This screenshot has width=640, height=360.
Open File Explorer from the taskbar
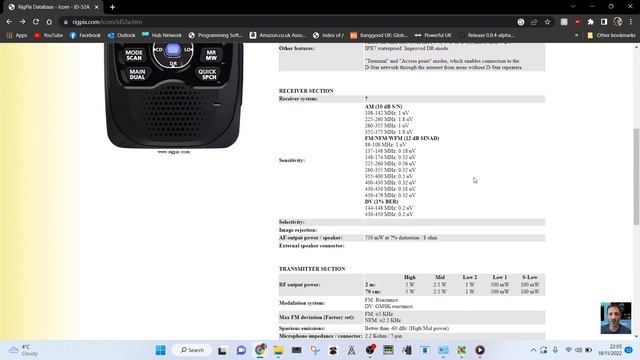278,350
